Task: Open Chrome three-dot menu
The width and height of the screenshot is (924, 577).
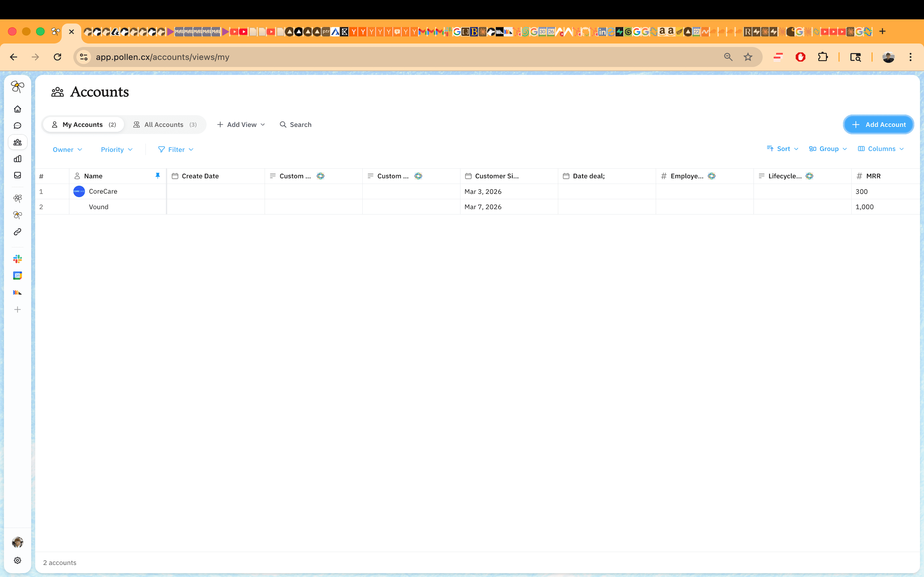Action: 911,57
